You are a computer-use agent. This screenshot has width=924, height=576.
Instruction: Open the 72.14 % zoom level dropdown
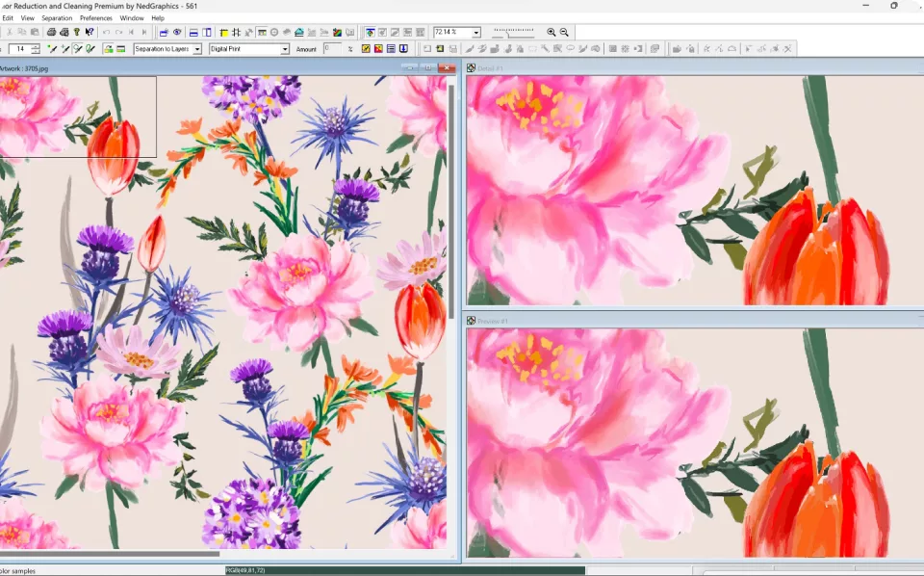(475, 32)
